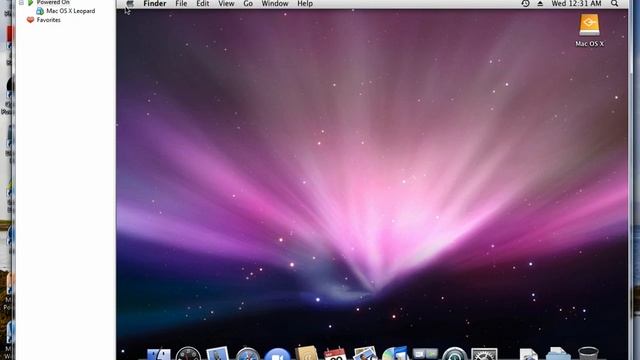The height and width of the screenshot is (360, 640).
Task: Open the File menu
Action: tap(181, 4)
